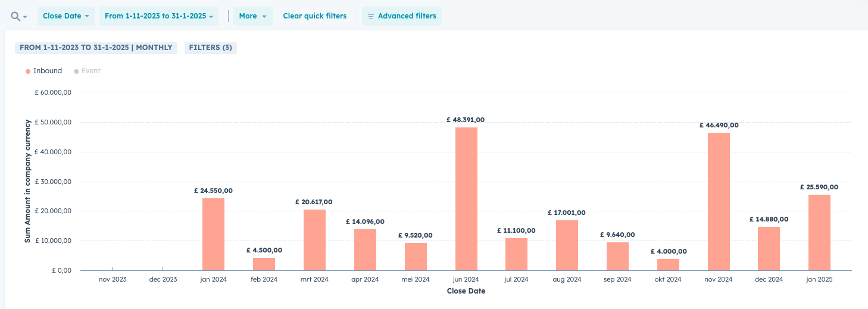The image size is (868, 309).
Task: Click the £ 24.550,00 data label
Action: tap(213, 191)
